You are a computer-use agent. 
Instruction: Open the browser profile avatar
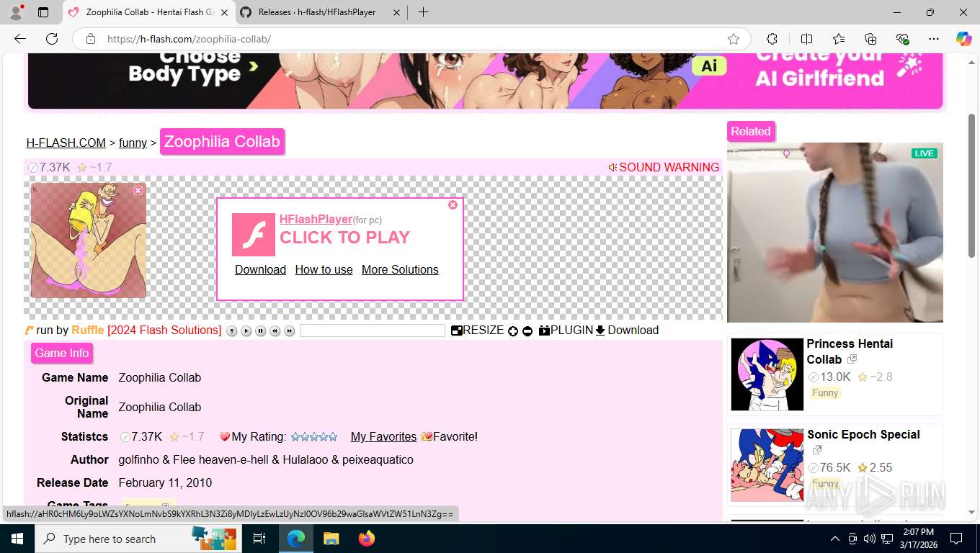click(16, 12)
